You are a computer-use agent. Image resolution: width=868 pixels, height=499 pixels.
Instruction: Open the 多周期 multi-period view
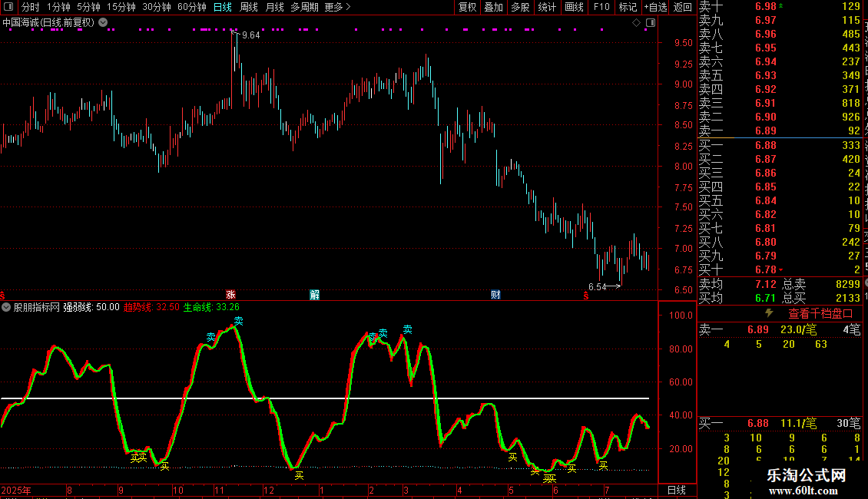pos(304,7)
